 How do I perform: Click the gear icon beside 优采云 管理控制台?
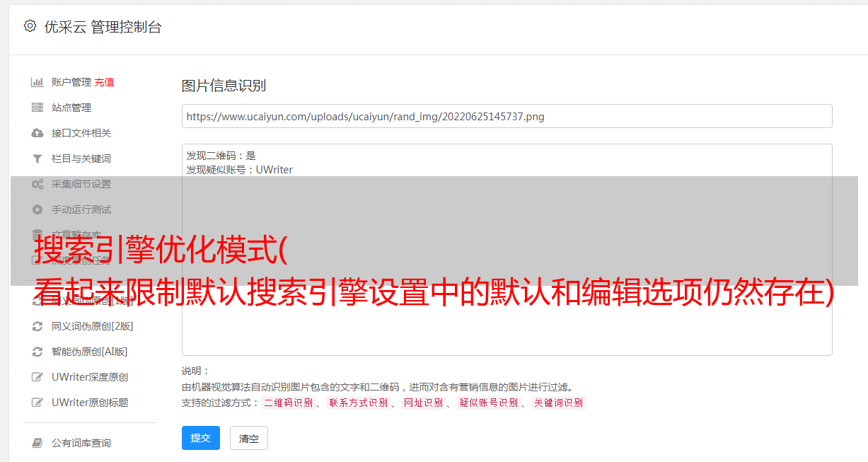(x=30, y=26)
